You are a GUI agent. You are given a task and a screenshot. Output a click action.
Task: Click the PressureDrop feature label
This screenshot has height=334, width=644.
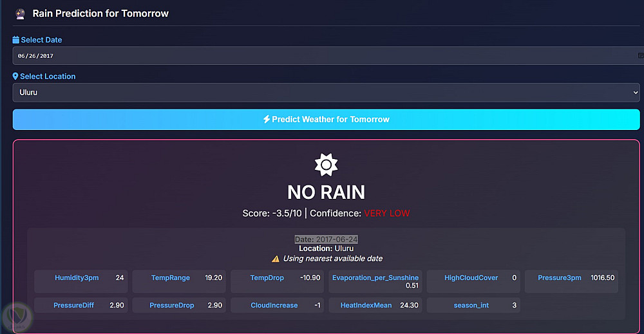(x=172, y=305)
